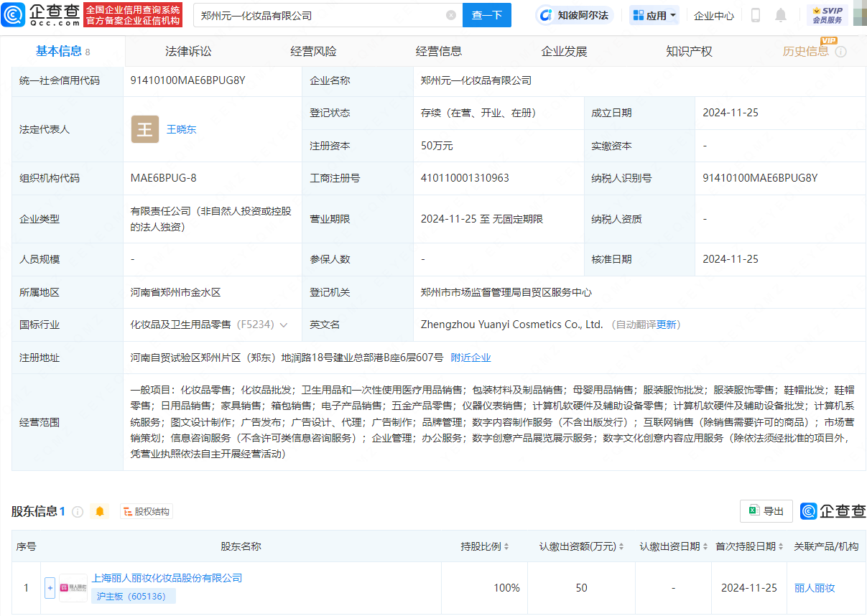This screenshot has width=867, height=616.
Task: Click the 王 avatar badge
Action: click(145, 129)
